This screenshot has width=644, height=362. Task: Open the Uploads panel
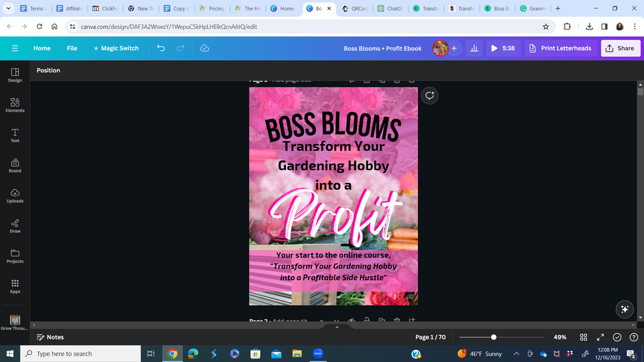click(15, 196)
